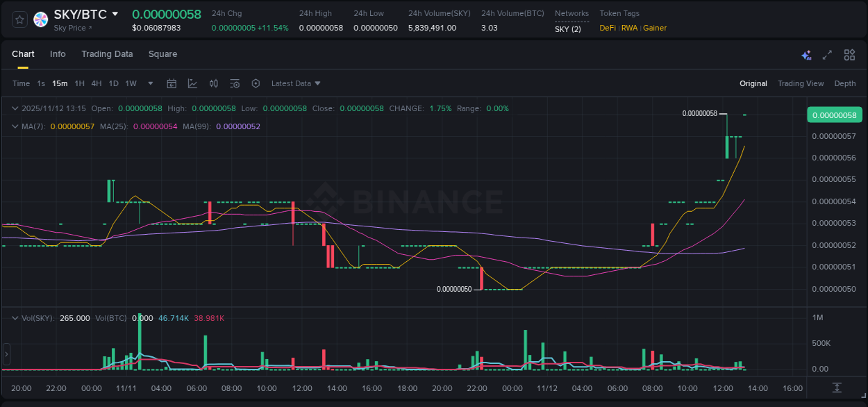Open the Latest Data dropdown
Screen dimensions: 868x407
(296, 83)
